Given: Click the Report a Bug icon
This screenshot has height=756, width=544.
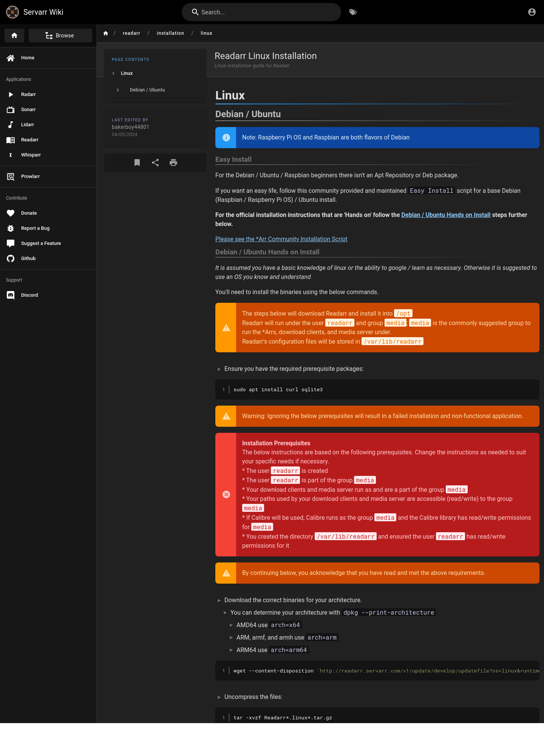Looking at the screenshot, I should [x=11, y=228].
